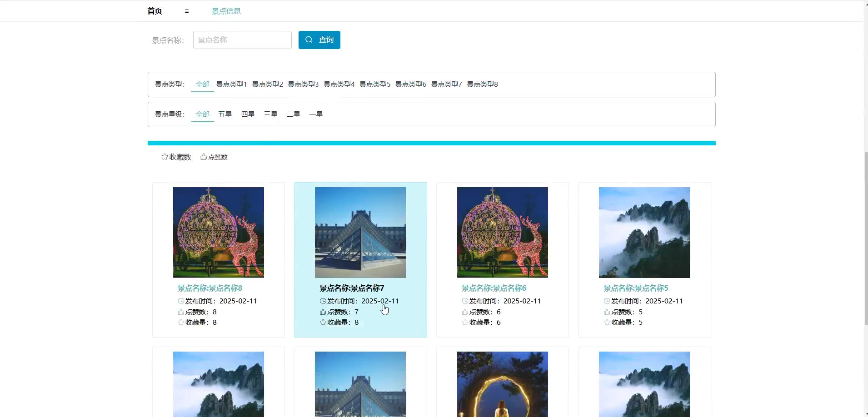Viewport: 868px width, 417px height.
Task: Open the 景点名称5 misty mountain thumbnail
Action: coord(644,233)
